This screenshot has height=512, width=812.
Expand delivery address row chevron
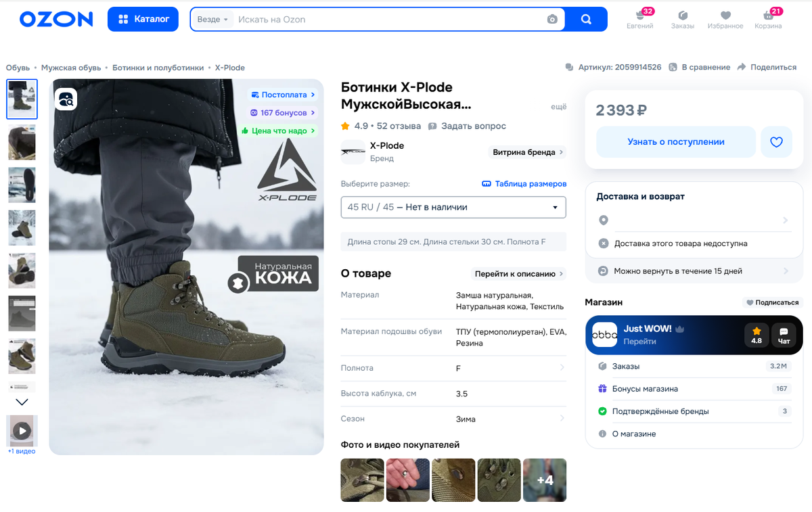[x=786, y=220]
